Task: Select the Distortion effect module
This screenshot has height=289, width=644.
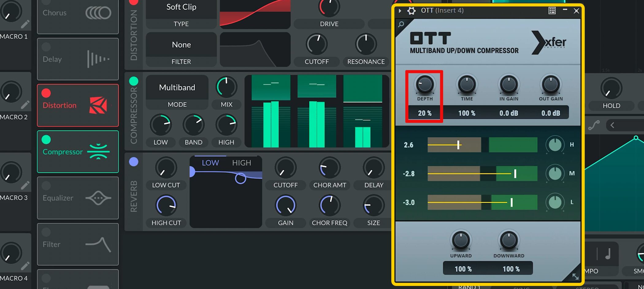Action: pyautogui.click(x=78, y=105)
